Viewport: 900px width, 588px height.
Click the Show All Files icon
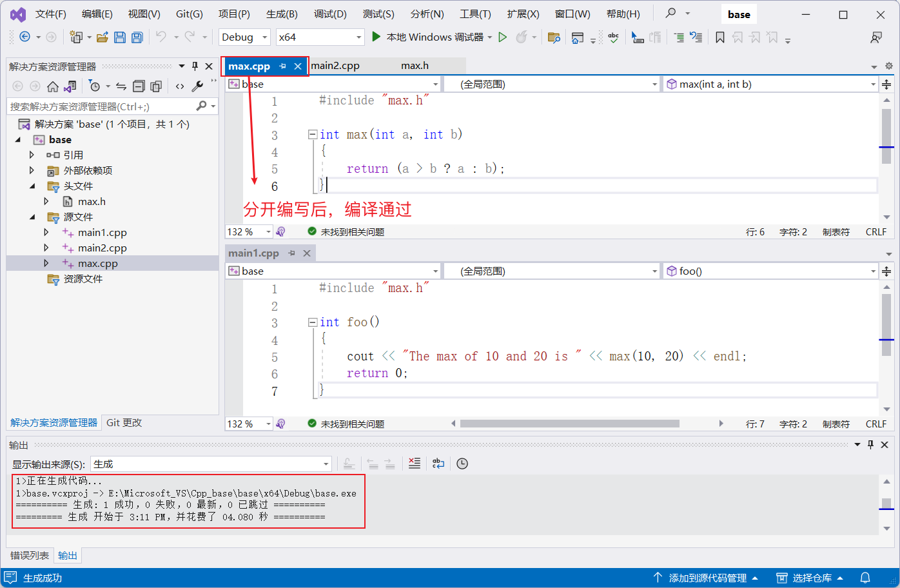click(x=156, y=86)
